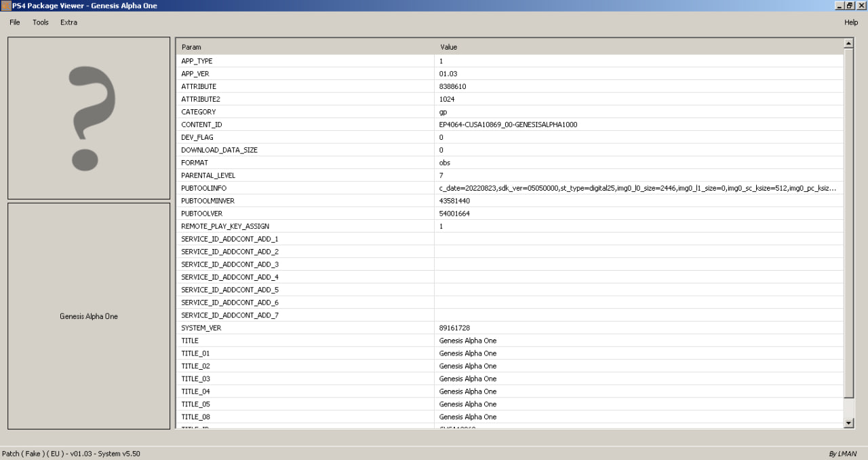Image resolution: width=868 pixels, height=460 pixels.
Task: Sort by the Value column header
Action: coord(639,47)
